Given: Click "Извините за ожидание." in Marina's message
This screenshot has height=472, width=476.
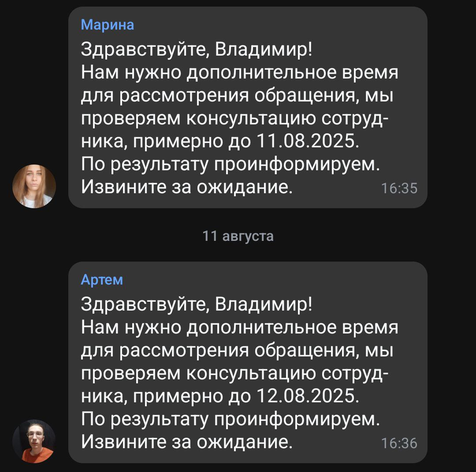Looking at the screenshot, I should (x=187, y=187).
